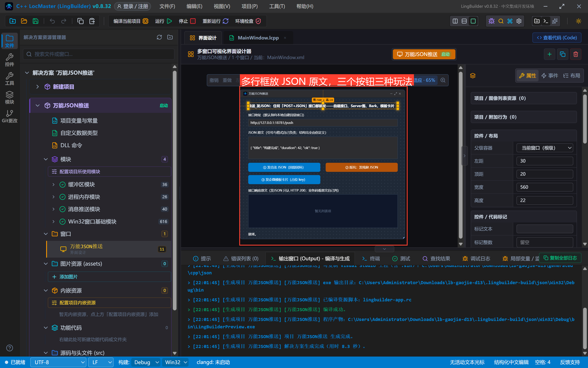The height and width of the screenshot is (368, 588).
Task: Open the settings gear in toolbar
Action: (519, 21)
